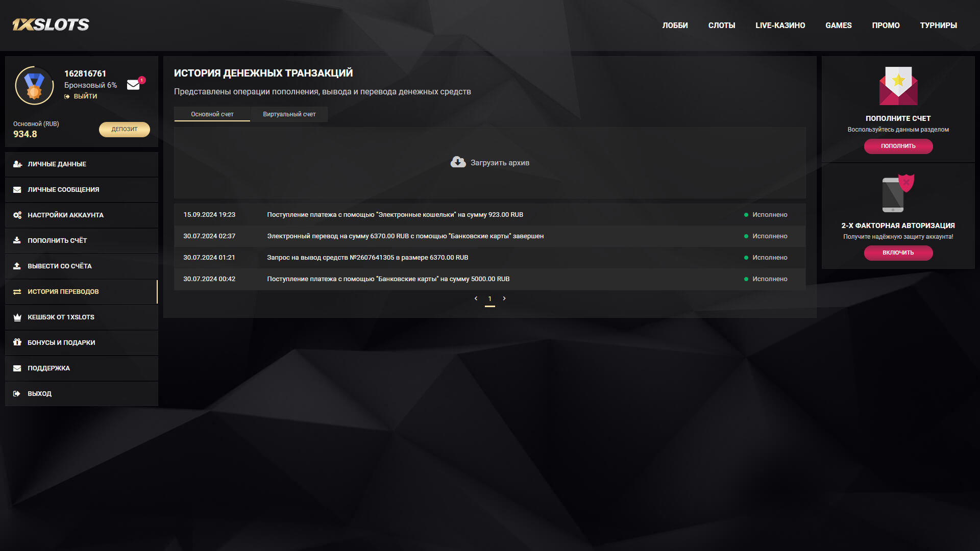
Task: Click the star envelope top-up icon
Action: 898,86
